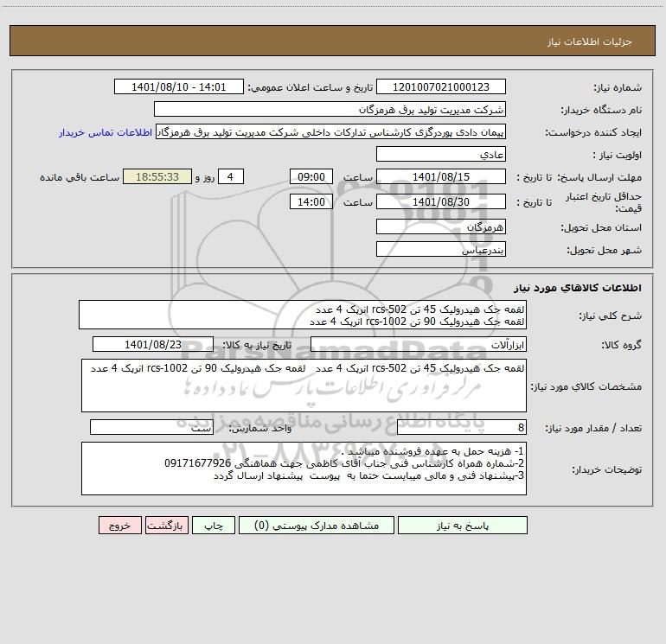Screen dimensions: 666x644
Task: Click the validity time field 14:00
Action: click(x=311, y=201)
